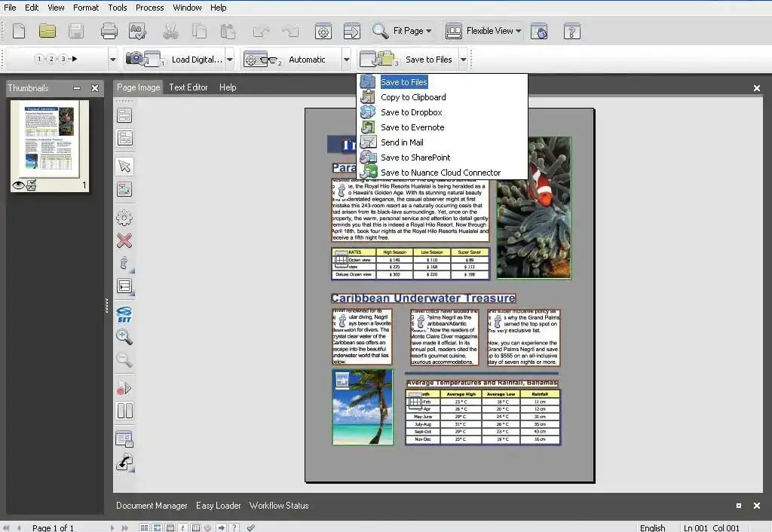Click the Print icon in the toolbar
Image resolution: width=772 pixels, height=532 pixels.
point(109,31)
